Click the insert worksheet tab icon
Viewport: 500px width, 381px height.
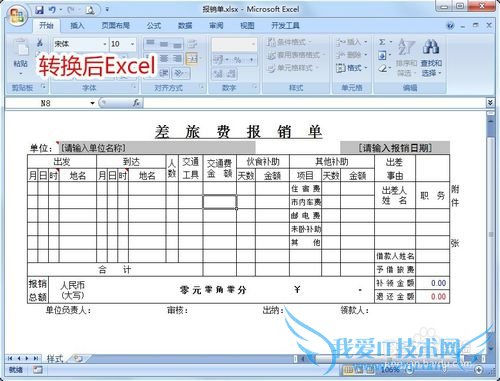click(x=78, y=359)
